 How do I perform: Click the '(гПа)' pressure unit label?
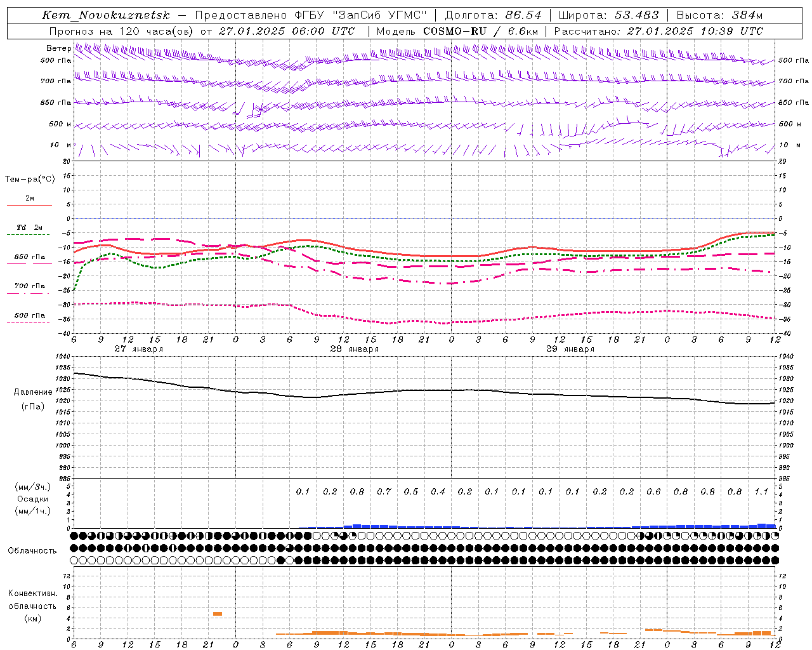[33, 406]
